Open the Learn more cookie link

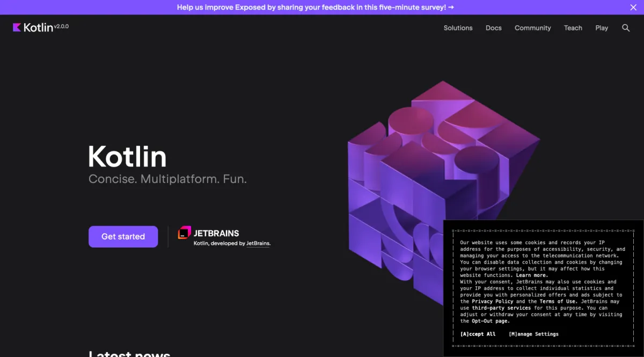click(532, 275)
